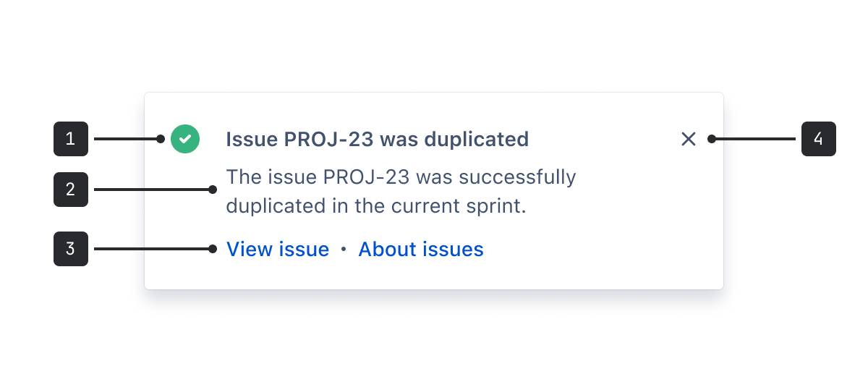
Task: Select annotation badge number 3
Action: pyautogui.click(x=71, y=249)
